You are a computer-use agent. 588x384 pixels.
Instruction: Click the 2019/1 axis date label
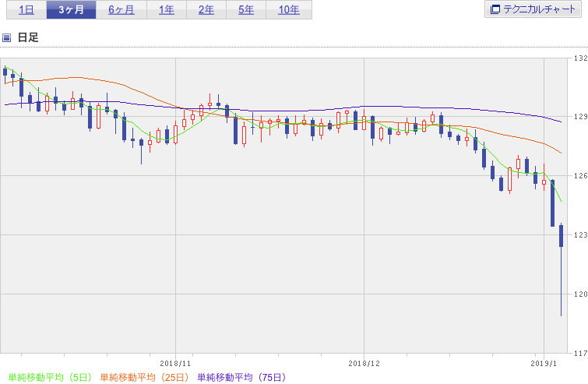[x=544, y=364]
